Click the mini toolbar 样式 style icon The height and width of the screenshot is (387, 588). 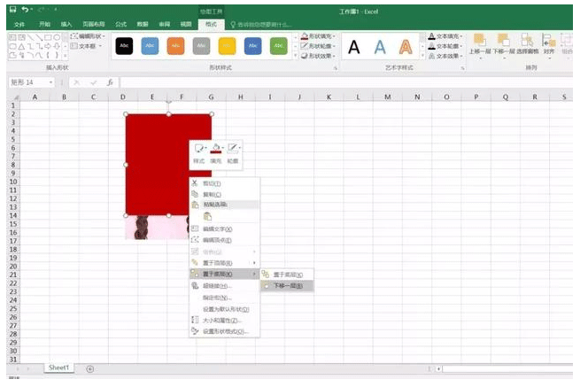pyautogui.click(x=199, y=149)
